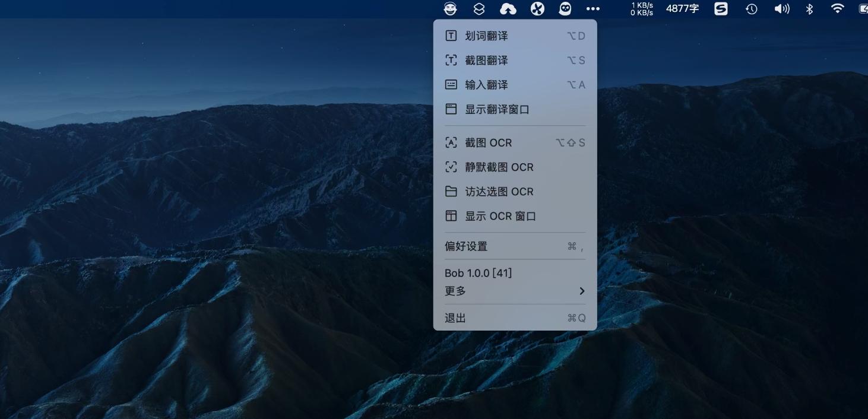Viewport: 868px width, 419px height.
Task: Open the 4877字 word counter dropdown
Action: tap(682, 9)
